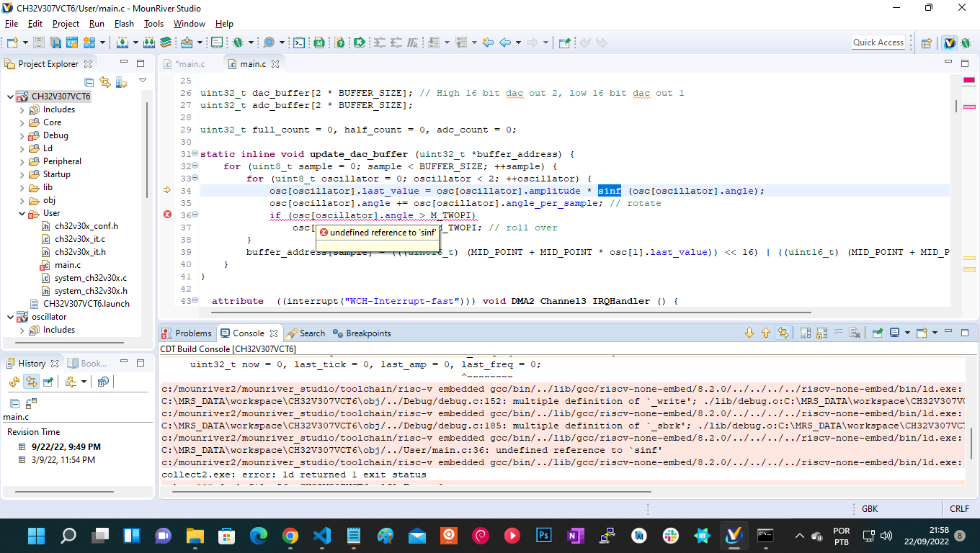Toggle Pin this history view
The width and height of the screenshot is (980, 553).
pos(48,382)
